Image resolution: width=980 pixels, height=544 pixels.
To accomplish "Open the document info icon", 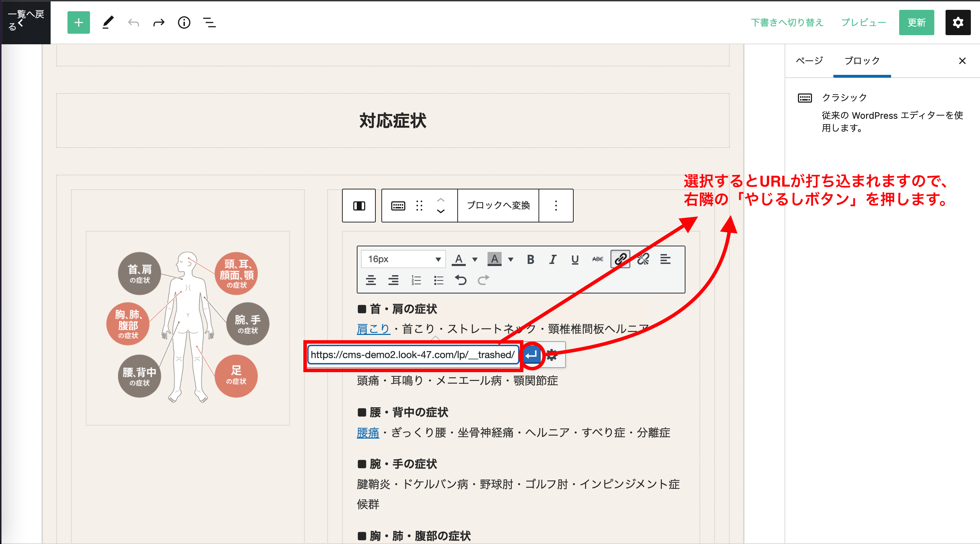I will (x=184, y=22).
